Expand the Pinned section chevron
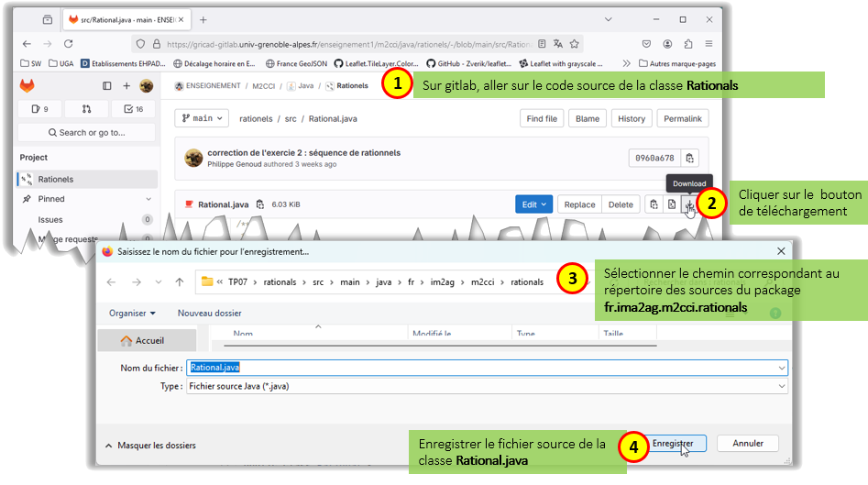868x485 pixels. tap(148, 199)
